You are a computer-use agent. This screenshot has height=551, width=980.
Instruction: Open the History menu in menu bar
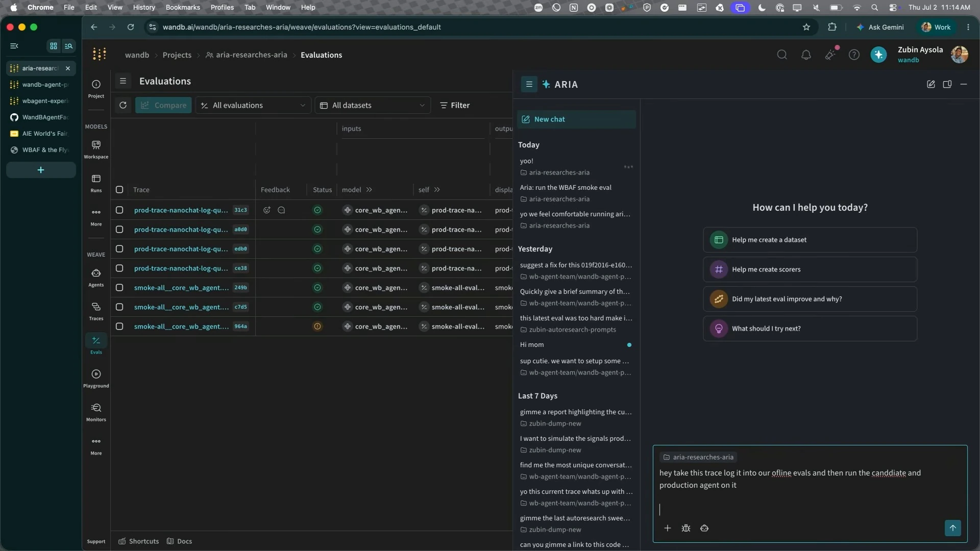pyautogui.click(x=144, y=7)
